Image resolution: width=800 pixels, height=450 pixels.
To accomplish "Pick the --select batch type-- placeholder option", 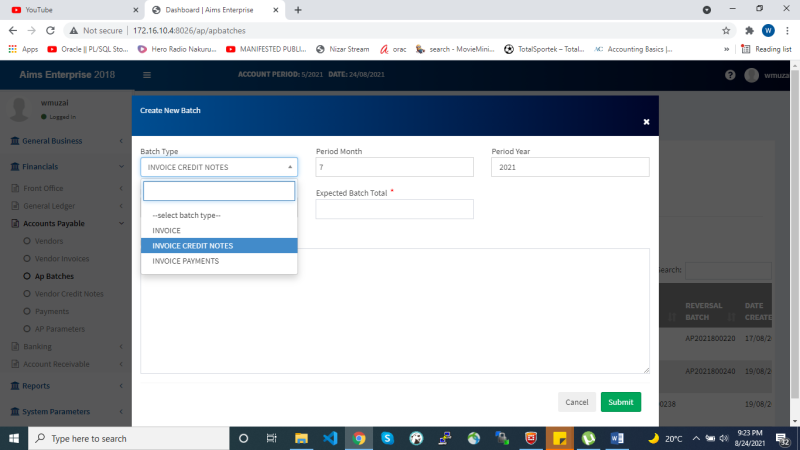I will click(x=186, y=215).
